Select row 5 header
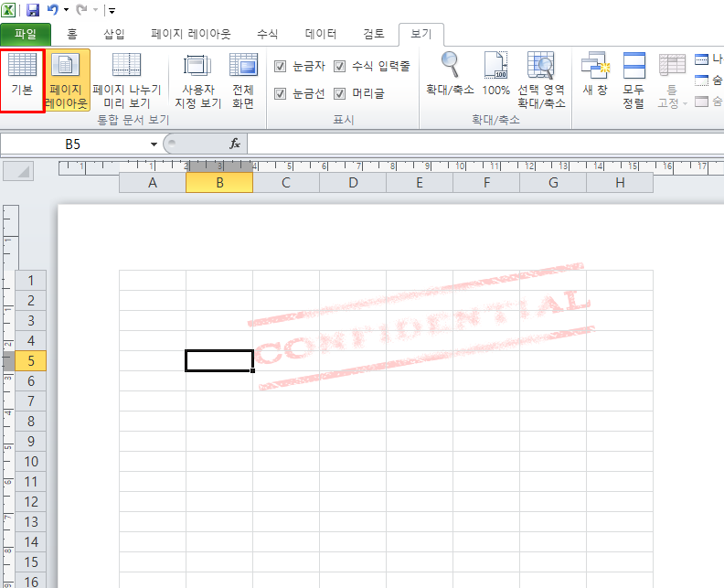The width and height of the screenshot is (724, 588). pos(30,360)
